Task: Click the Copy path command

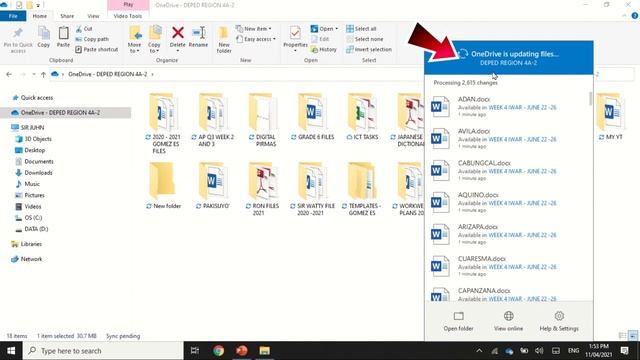Action: pyautogui.click(x=92, y=39)
